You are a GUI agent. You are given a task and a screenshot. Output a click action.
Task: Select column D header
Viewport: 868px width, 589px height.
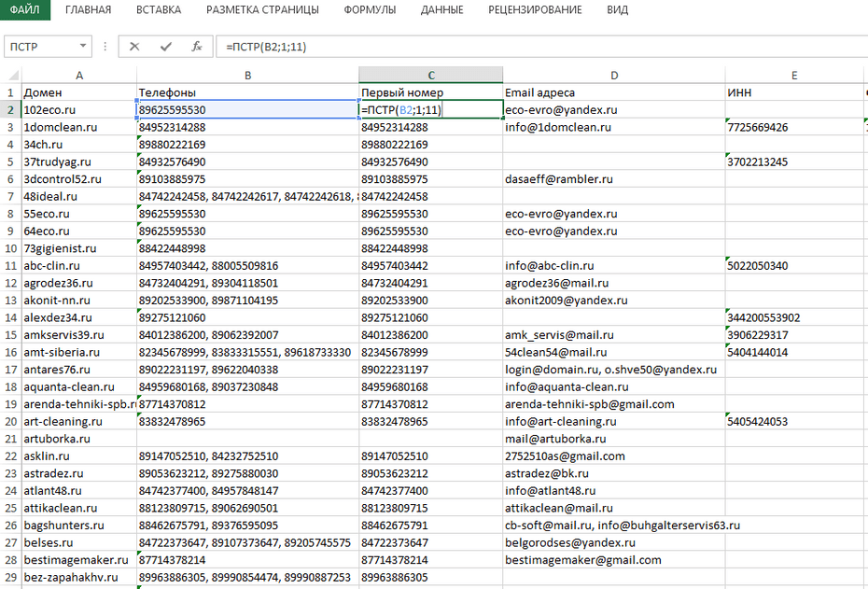614,76
